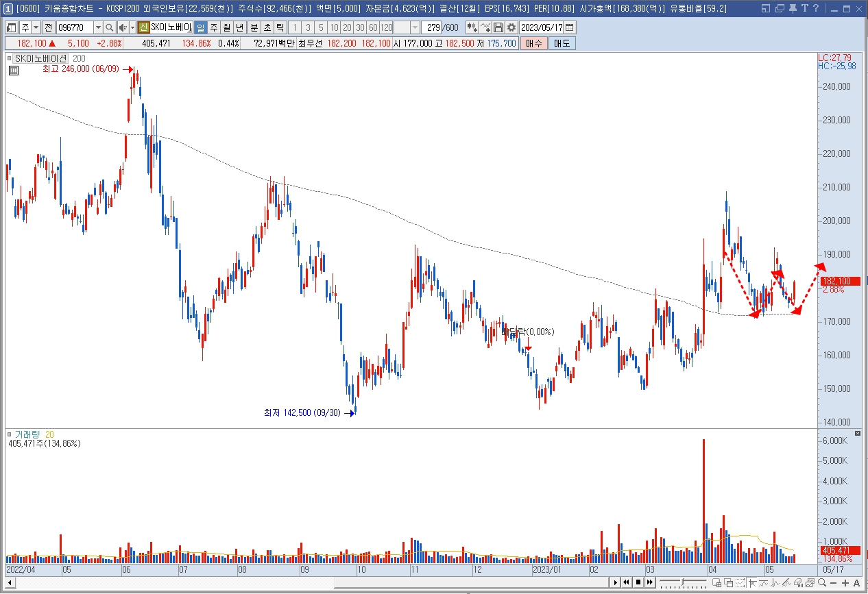Screen dimensions: 868x594
Task: Select the 초 second period toggle
Action: coord(267,27)
